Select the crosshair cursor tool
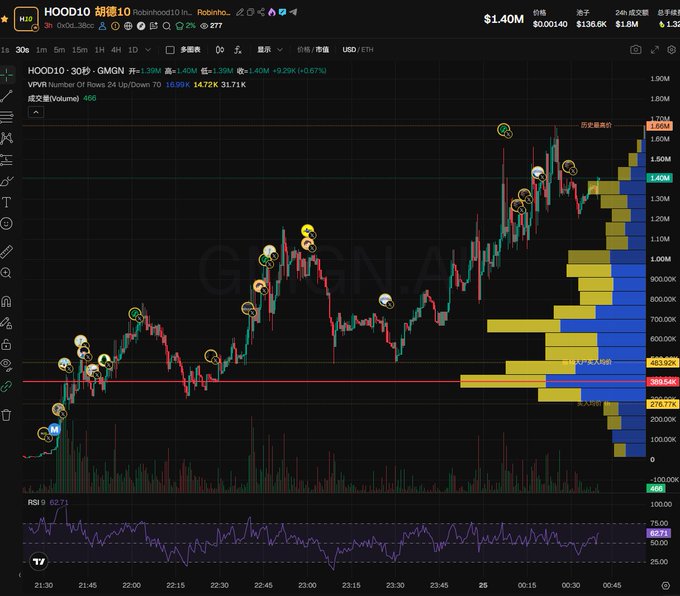 point(7,75)
